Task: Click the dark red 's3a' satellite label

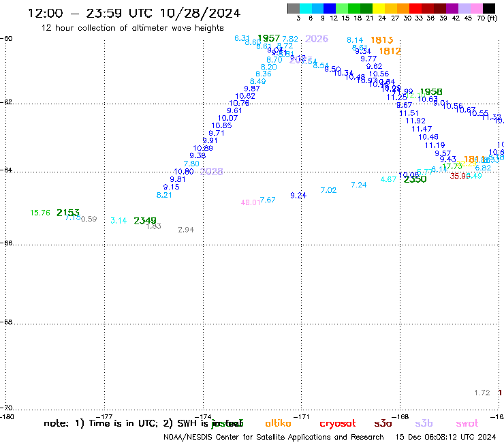Action: [383, 424]
